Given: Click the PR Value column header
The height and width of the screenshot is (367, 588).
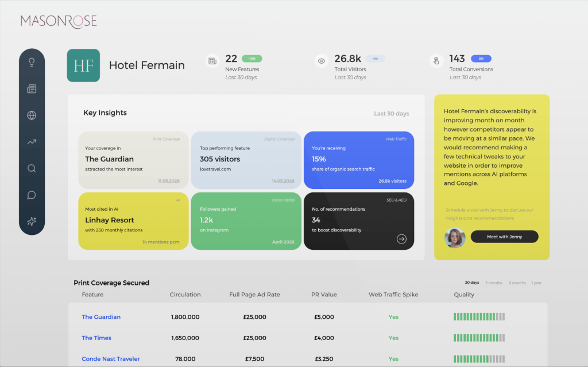Looking at the screenshot, I should coord(324,295).
